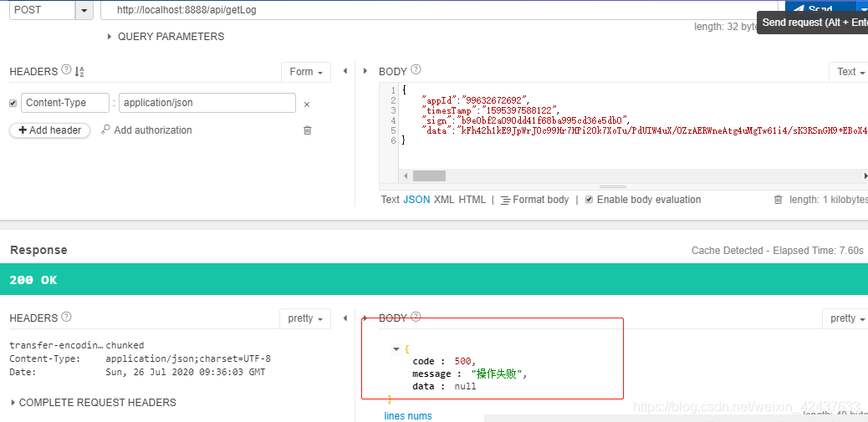Viewport: 868px width, 422px height.
Task: Collapse the JSON response root object
Action: [396, 349]
